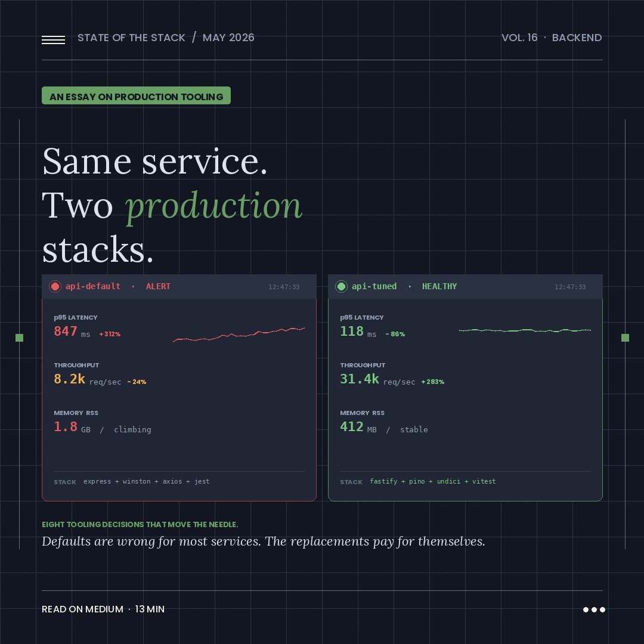Click 'express + winston + axios + jest' stack
644x644 pixels.
146,481
